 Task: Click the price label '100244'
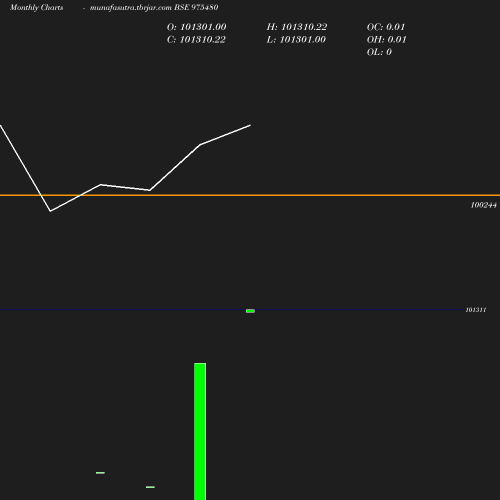483,205
